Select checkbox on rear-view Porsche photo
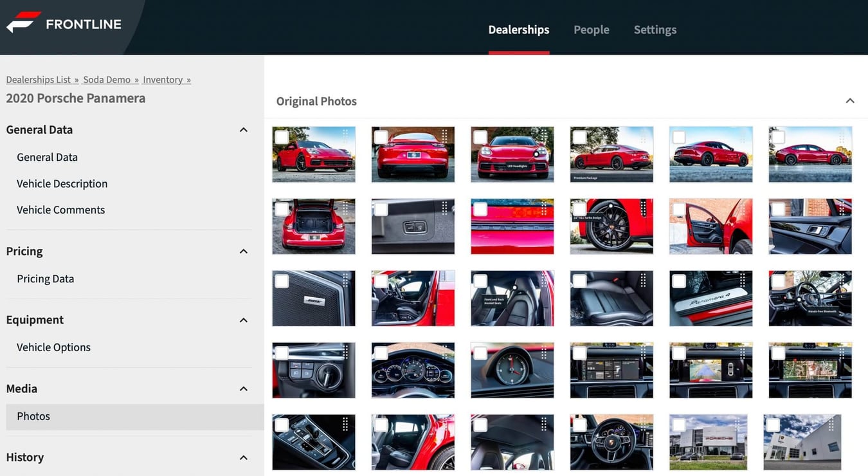The height and width of the screenshot is (476, 868). click(381, 137)
